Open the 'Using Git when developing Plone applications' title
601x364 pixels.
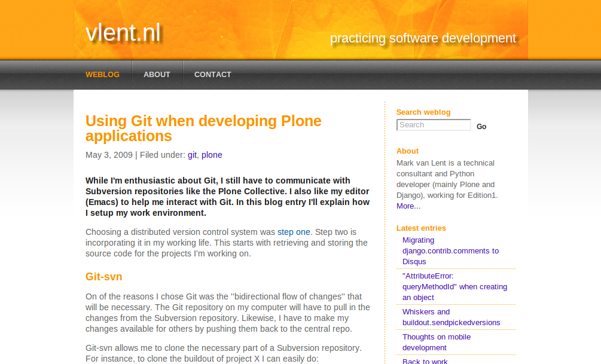[203, 129]
